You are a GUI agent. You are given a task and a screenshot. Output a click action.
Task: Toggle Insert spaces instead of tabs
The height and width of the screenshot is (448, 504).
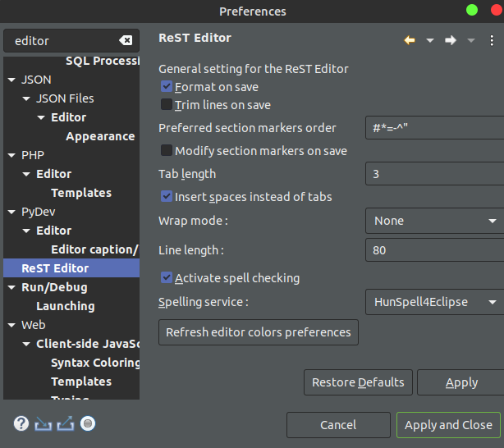pyautogui.click(x=167, y=196)
